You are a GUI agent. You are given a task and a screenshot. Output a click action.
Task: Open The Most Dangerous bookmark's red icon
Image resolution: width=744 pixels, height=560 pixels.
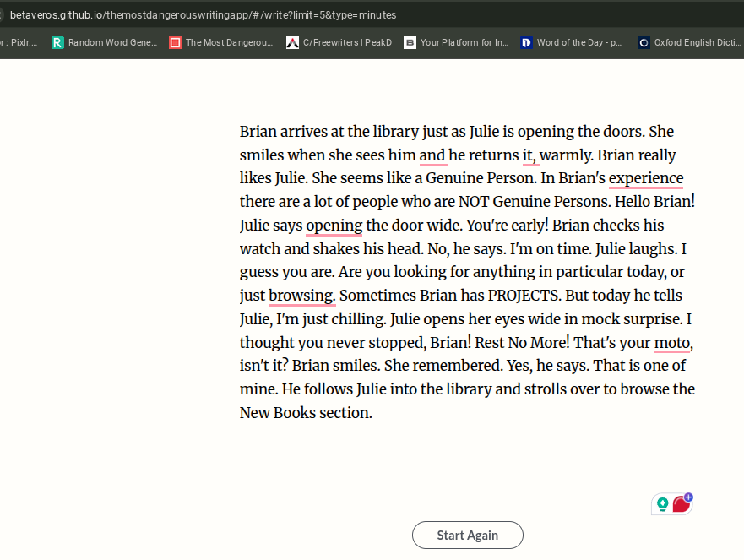pos(175,42)
